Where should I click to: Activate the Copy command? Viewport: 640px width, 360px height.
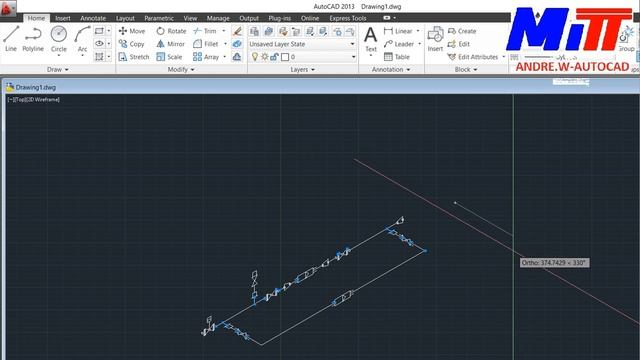[x=131, y=44]
